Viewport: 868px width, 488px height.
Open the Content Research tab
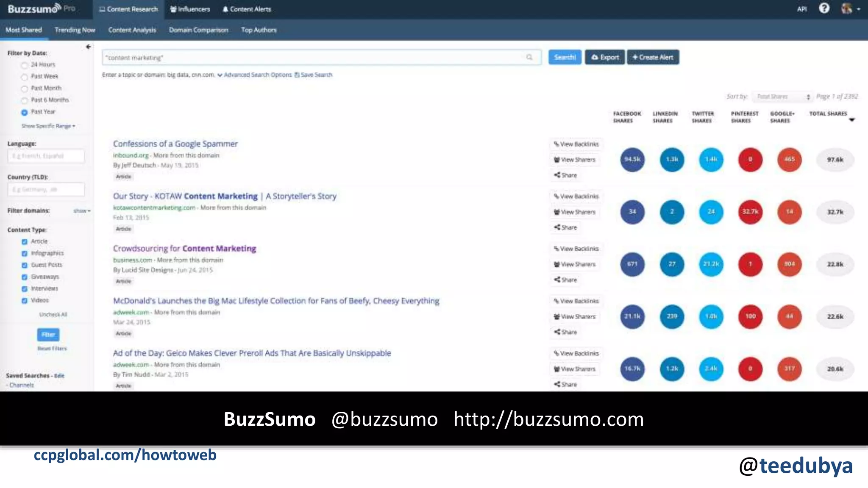tap(128, 9)
